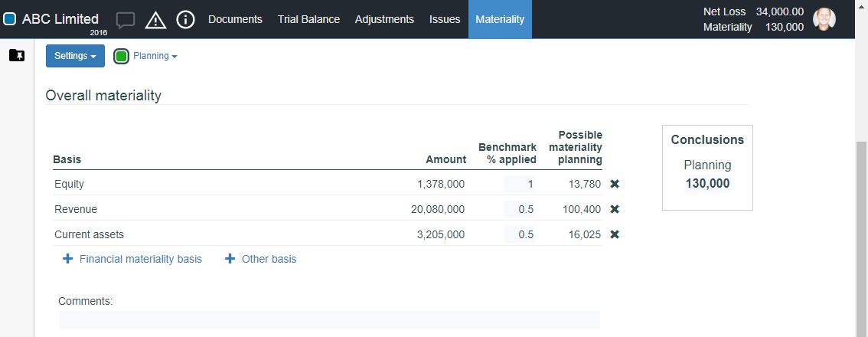Add an Other basis
The width and height of the screenshot is (868, 337).
pyautogui.click(x=260, y=259)
